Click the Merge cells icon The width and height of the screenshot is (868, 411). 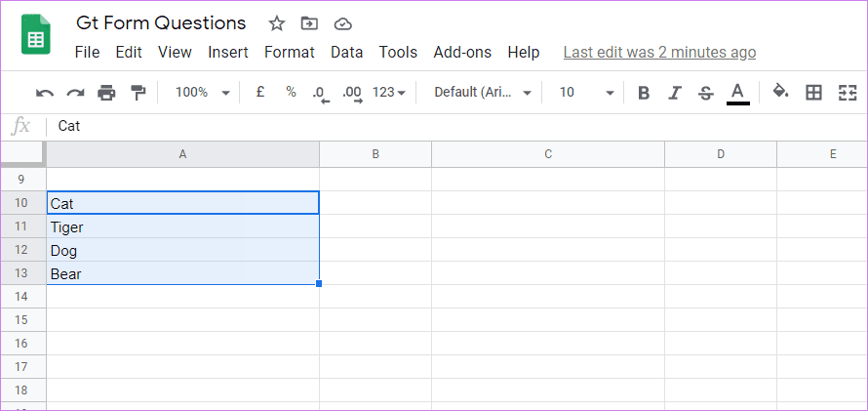pyautogui.click(x=847, y=93)
